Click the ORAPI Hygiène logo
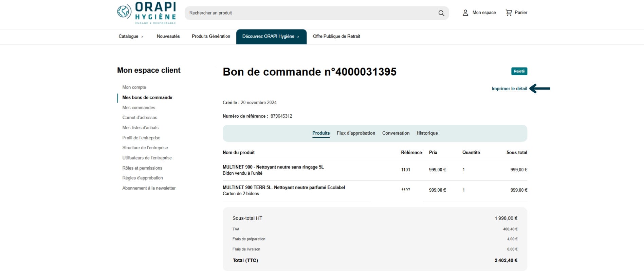 tap(146, 13)
